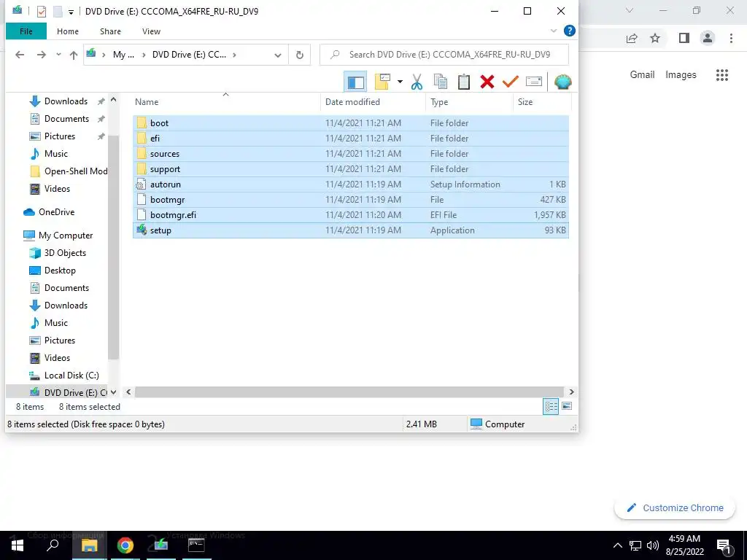Open Explorer help question mark icon
The image size is (747, 560).
pyautogui.click(x=569, y=31)
